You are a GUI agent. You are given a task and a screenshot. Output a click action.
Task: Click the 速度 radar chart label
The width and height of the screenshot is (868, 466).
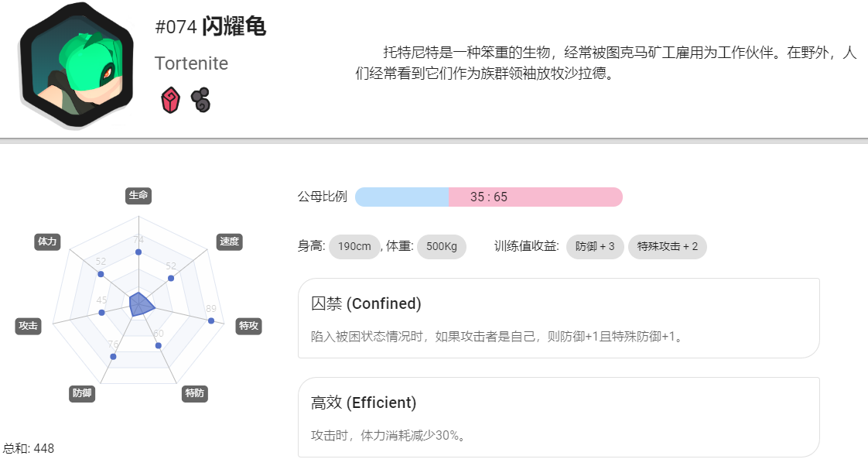coord(229,242)
